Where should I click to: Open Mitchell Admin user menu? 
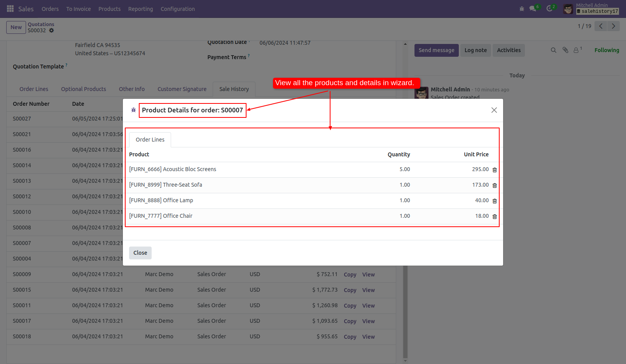point(591,9)
